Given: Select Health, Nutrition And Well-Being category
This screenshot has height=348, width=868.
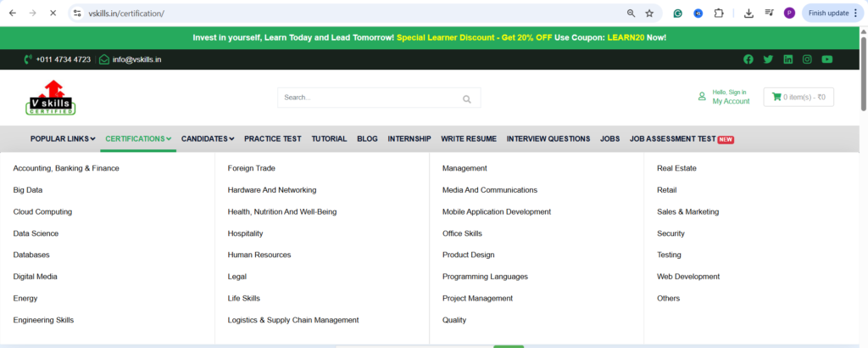Looking at the screenshot, I should 281,211.
